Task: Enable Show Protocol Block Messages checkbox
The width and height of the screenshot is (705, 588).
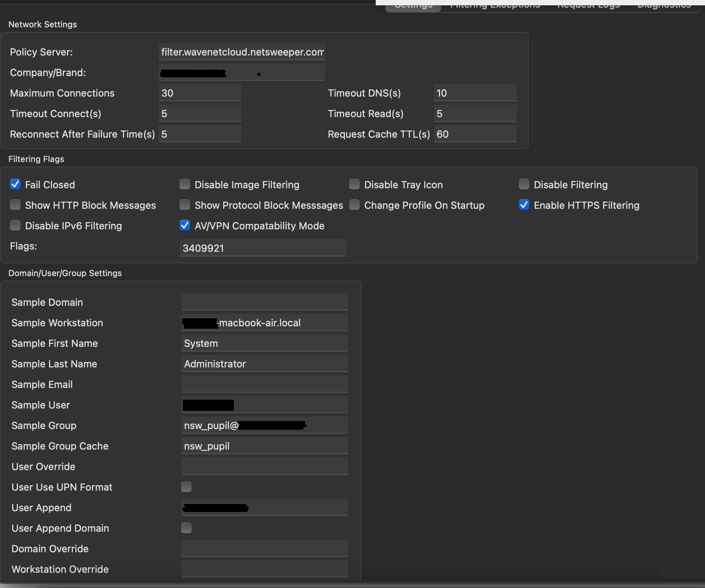Action: [185, 205]
